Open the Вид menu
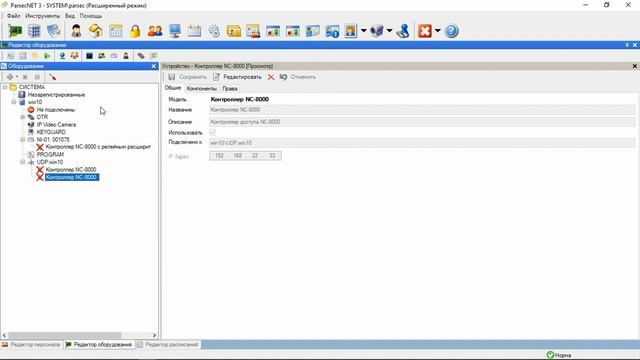Screen dimensions: 640x360 [x=70, y=16]
